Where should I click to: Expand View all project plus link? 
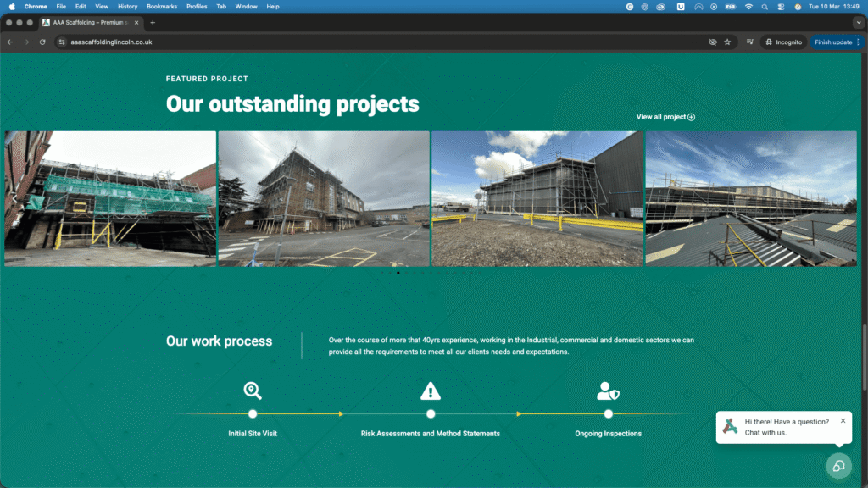pos(665,117)
